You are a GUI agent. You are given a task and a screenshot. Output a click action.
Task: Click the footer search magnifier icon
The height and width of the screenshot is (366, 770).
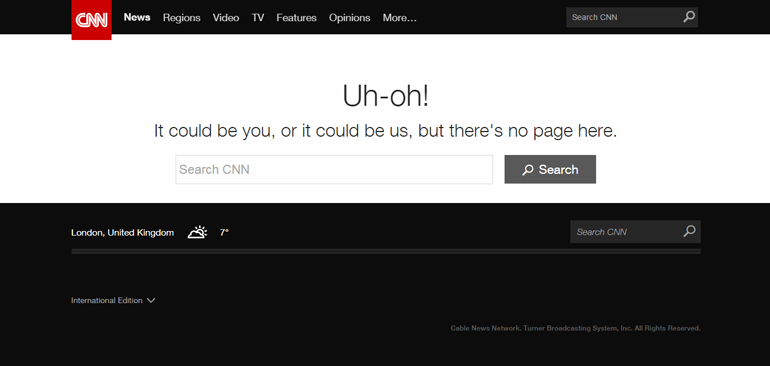[689, 231]
